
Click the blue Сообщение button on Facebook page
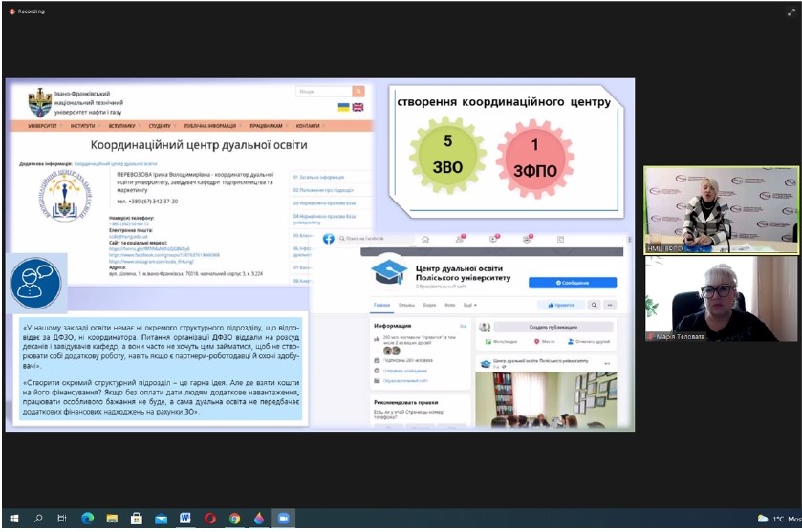pos(573,283)
